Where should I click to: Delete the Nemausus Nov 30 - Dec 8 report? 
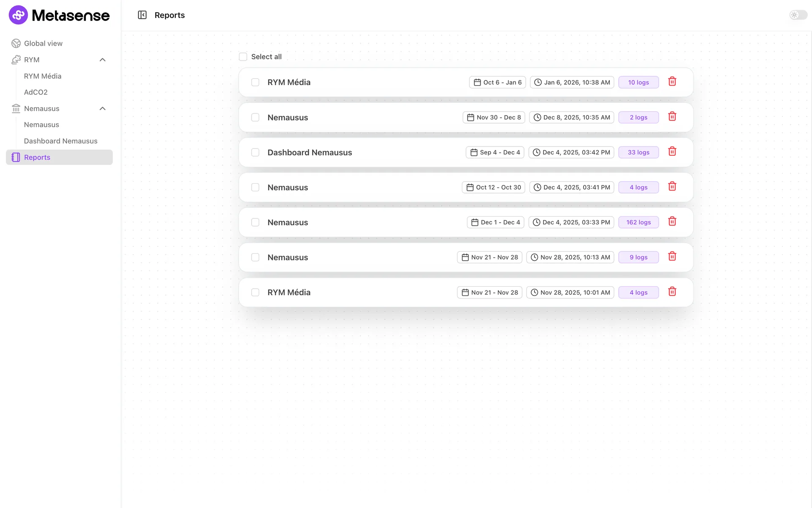point(672,116)
